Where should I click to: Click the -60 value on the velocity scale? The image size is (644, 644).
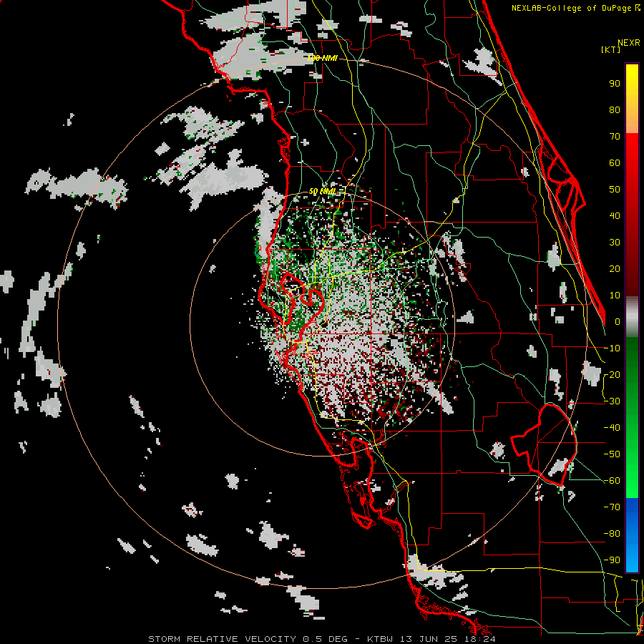coord(612,481)
